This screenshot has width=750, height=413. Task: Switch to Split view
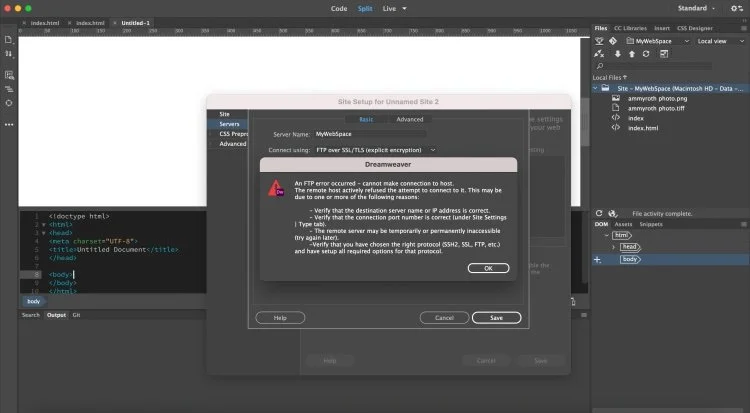pyautogui.click(x=365, y=9)
